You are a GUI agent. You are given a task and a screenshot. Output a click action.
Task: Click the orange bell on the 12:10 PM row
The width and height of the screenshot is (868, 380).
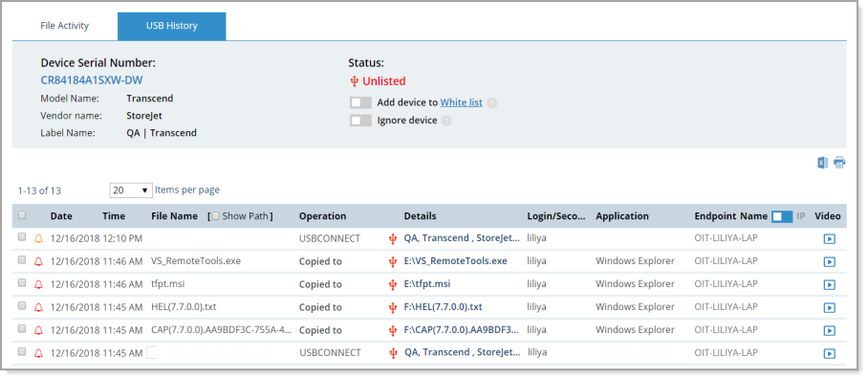point(38,238)
